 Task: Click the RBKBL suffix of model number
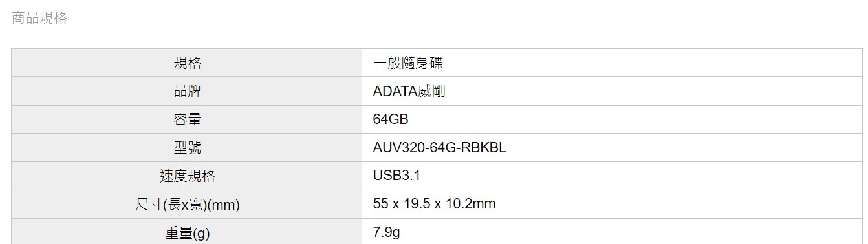click(484, 148)
